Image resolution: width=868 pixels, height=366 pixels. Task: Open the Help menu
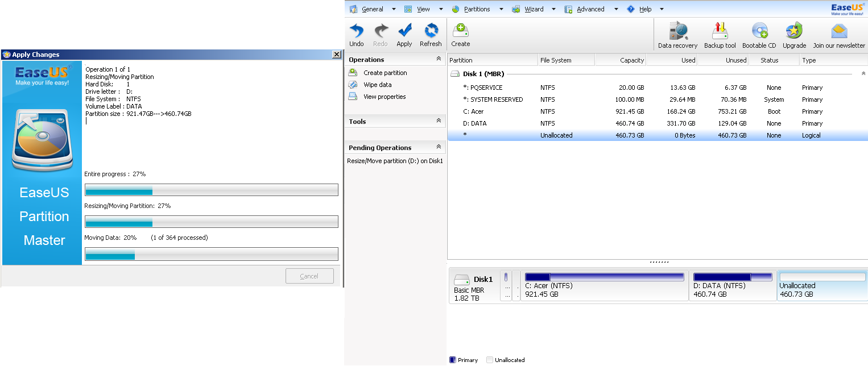(x=645, y=9)
